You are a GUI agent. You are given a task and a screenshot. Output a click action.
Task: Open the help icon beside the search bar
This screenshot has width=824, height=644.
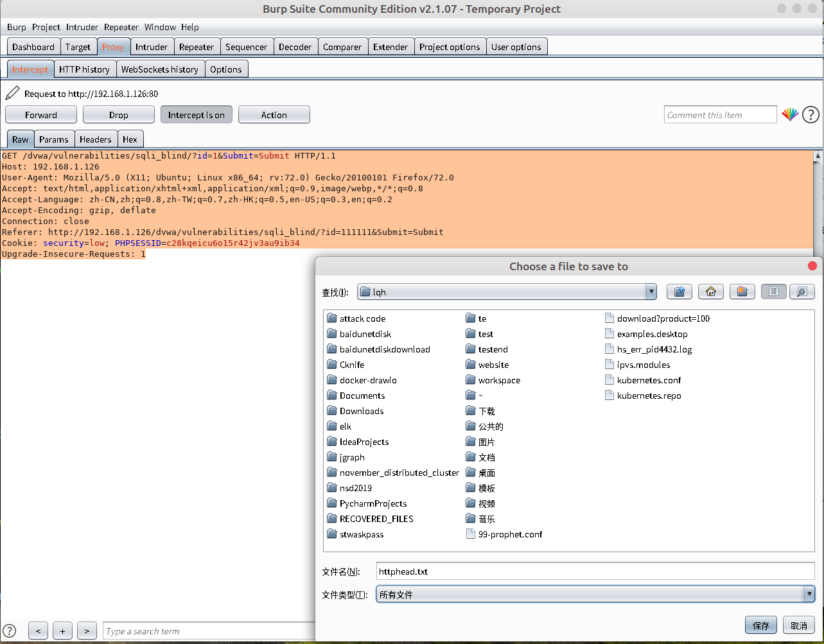pos(9,631)
